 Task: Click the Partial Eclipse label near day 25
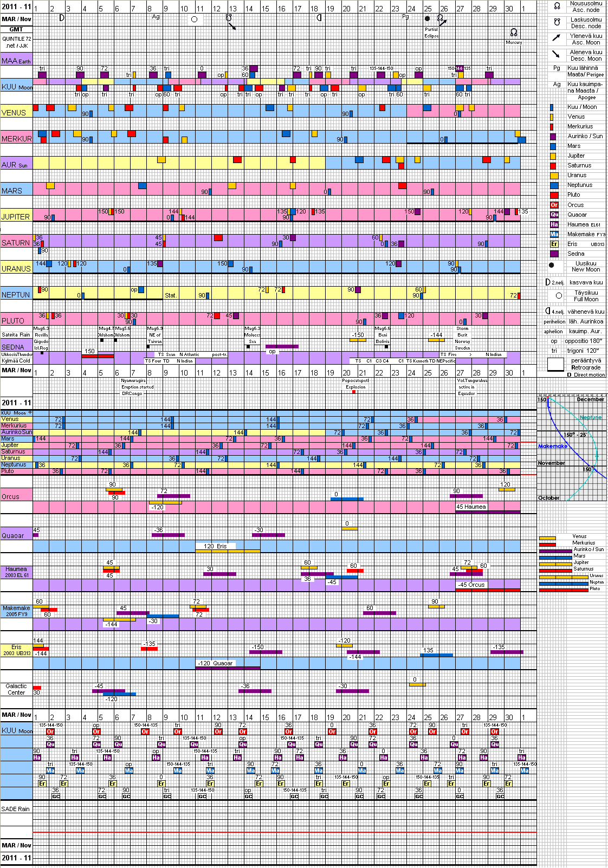431,33
